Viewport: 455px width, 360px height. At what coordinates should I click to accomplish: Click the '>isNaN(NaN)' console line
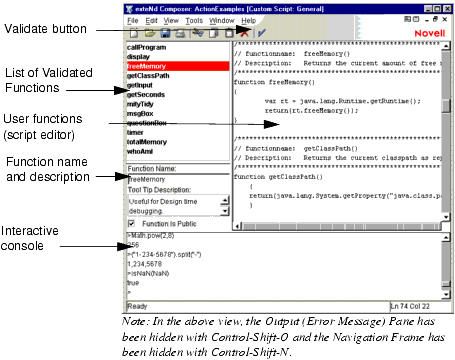148,273
